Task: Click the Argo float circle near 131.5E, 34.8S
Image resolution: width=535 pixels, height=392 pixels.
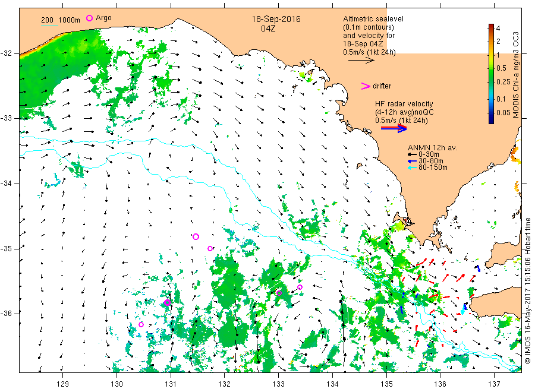Action: [x=196, y=236]
